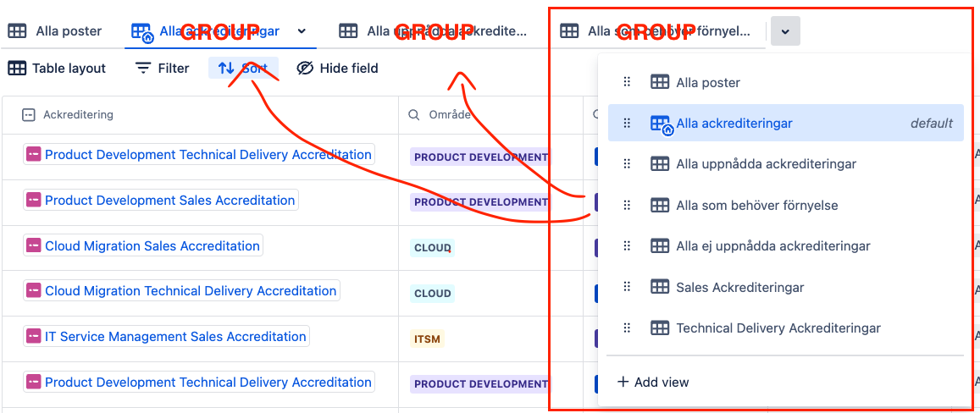The width and height of the screenshot is (980, 413).
Task: Click drag handle beside Alla poster
Action: point(627,82)
